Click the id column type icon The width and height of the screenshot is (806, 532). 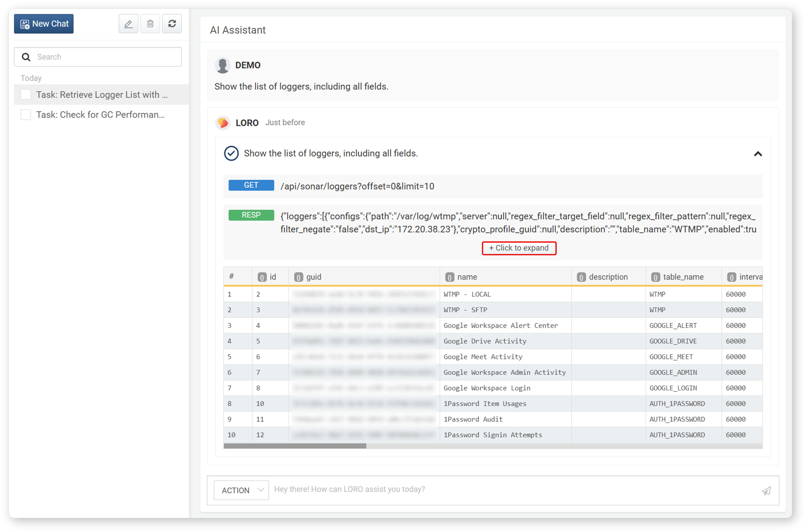coord(262,277)
